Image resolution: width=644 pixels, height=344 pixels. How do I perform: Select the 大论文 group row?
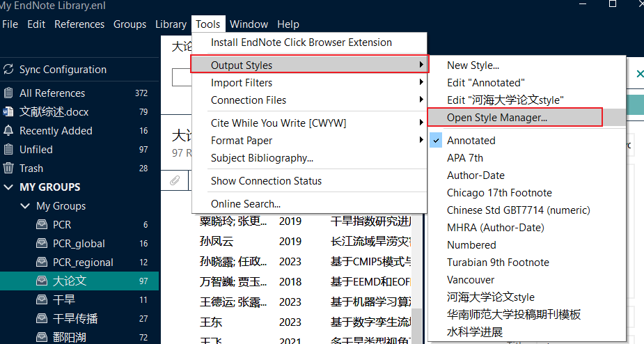click(x=79, y=281)
